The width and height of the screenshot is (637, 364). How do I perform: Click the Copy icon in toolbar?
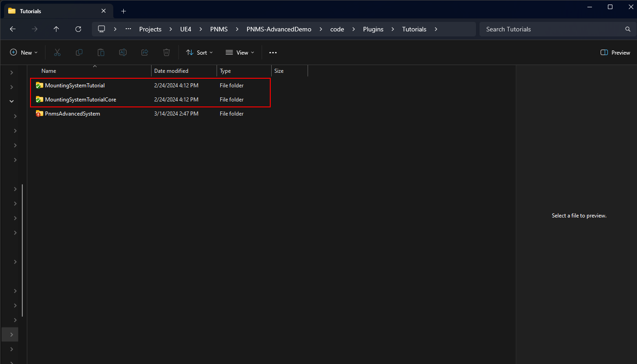[79, 53]
